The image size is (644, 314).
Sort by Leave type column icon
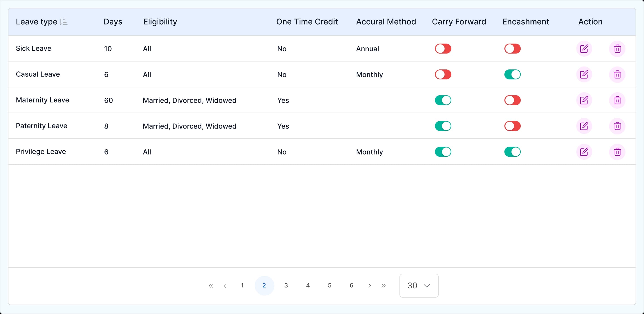point(64,22)
